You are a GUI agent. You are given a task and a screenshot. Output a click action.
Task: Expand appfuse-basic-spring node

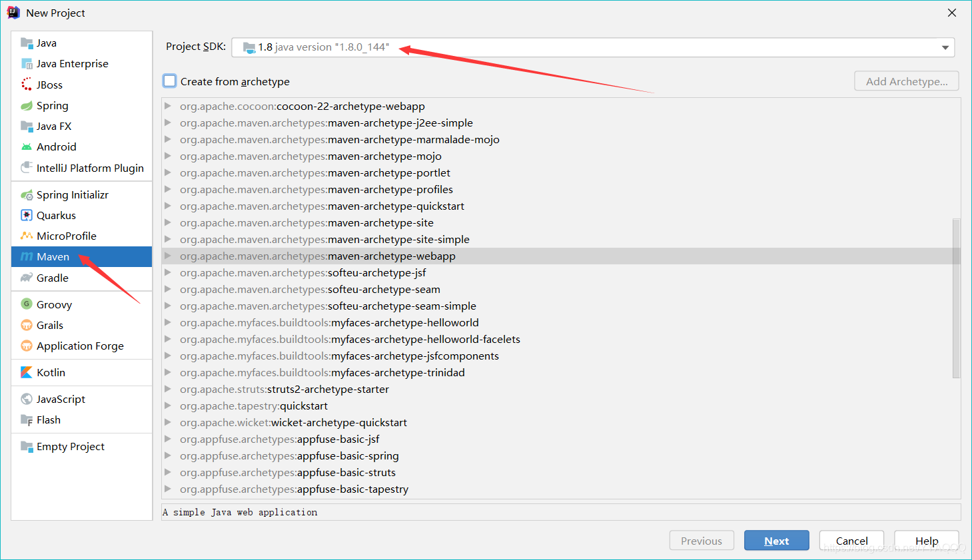(168, 455)
